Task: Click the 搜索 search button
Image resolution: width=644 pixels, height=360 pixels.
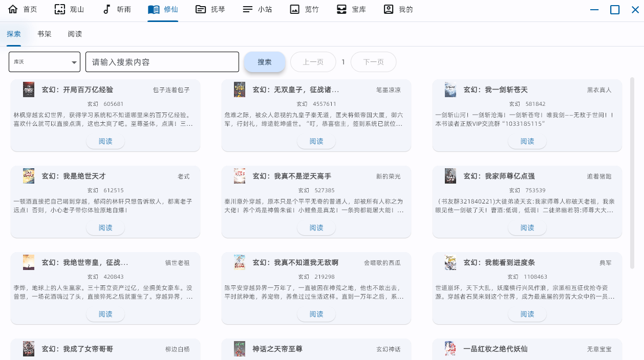Action: point(265,62)
